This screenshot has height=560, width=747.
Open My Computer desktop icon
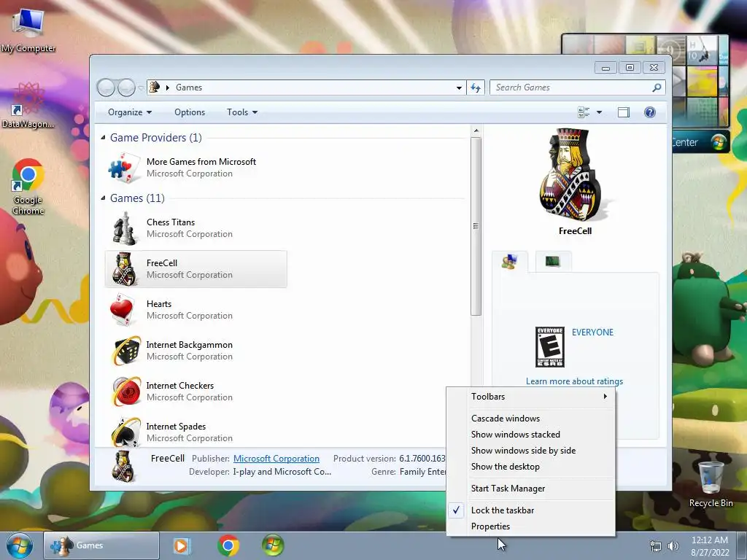pos(28,29)
